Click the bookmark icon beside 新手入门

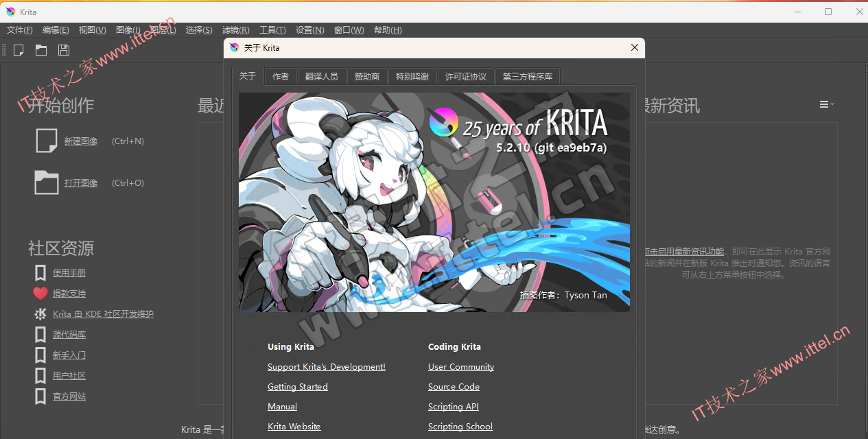tap(40, 355)
